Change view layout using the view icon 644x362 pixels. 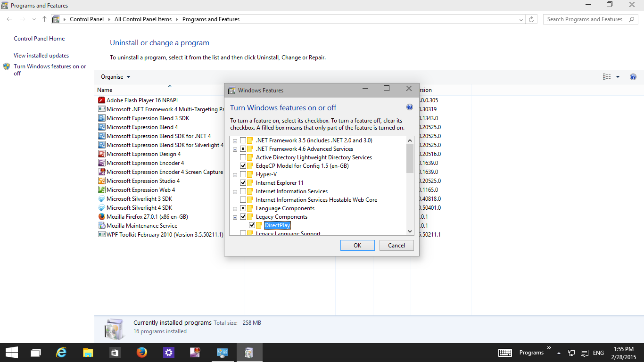click(x=607, y=77)
